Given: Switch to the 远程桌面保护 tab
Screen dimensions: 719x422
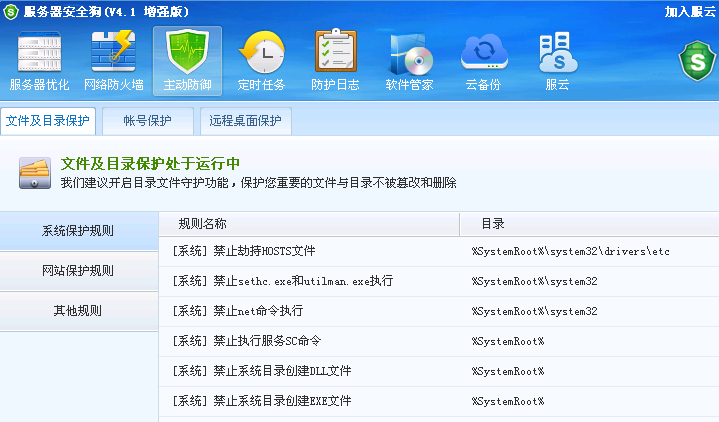Looking at the screenshot, I should (246, 121).
